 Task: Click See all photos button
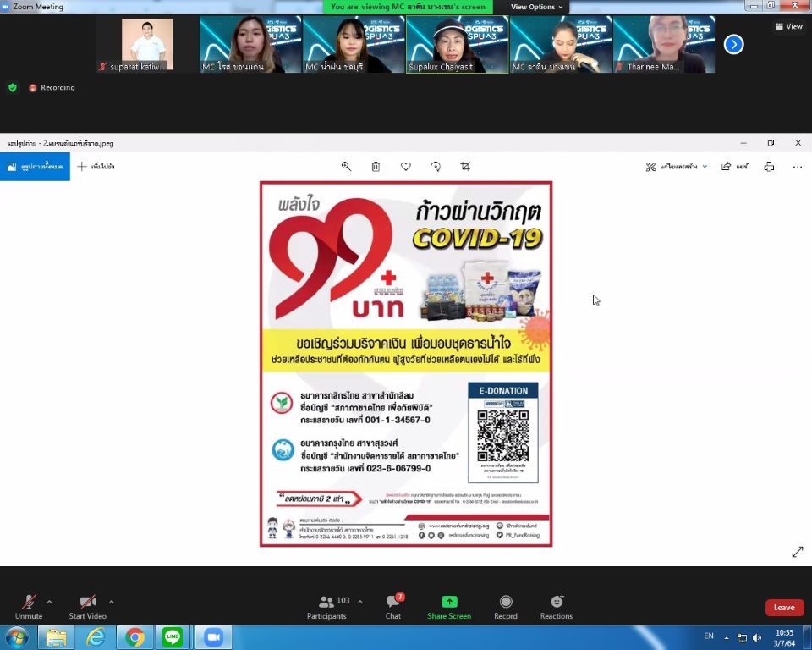[x=35, y=167]
